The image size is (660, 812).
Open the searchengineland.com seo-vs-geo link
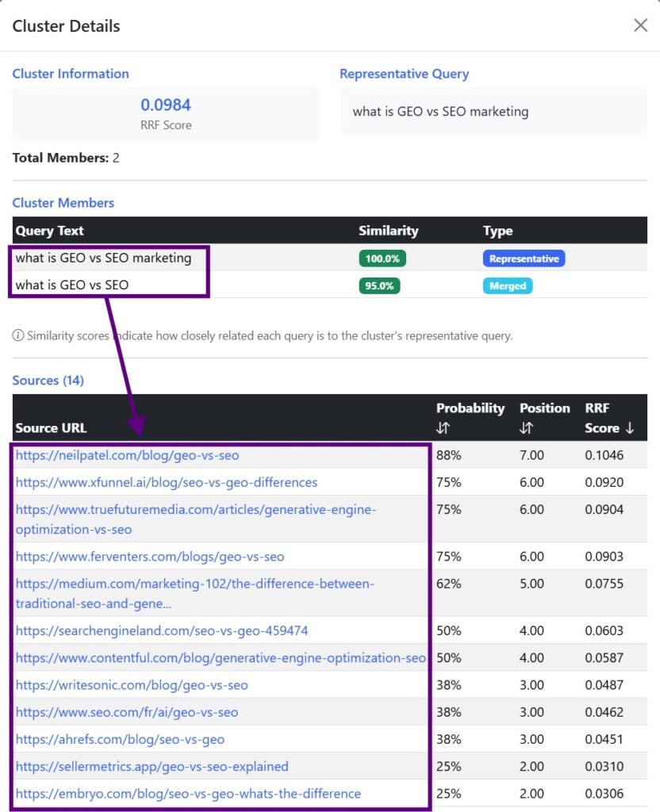[x=162, y=630]
